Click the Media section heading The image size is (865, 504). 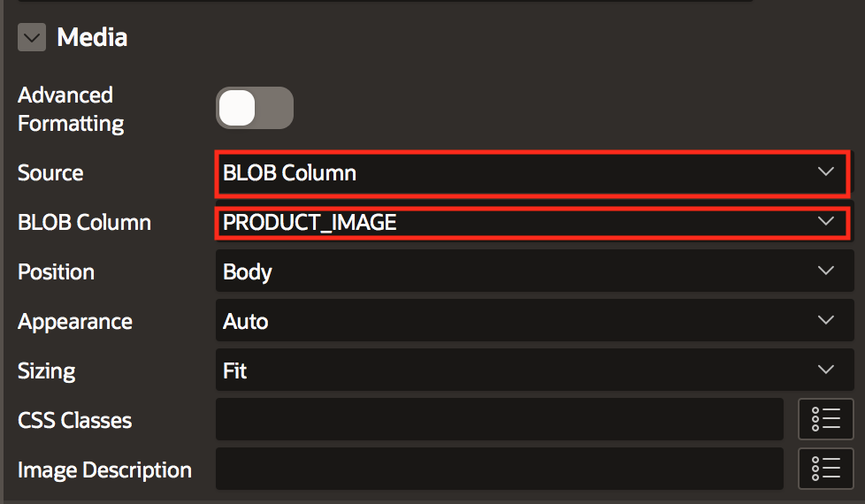click(x=92, y=38)
